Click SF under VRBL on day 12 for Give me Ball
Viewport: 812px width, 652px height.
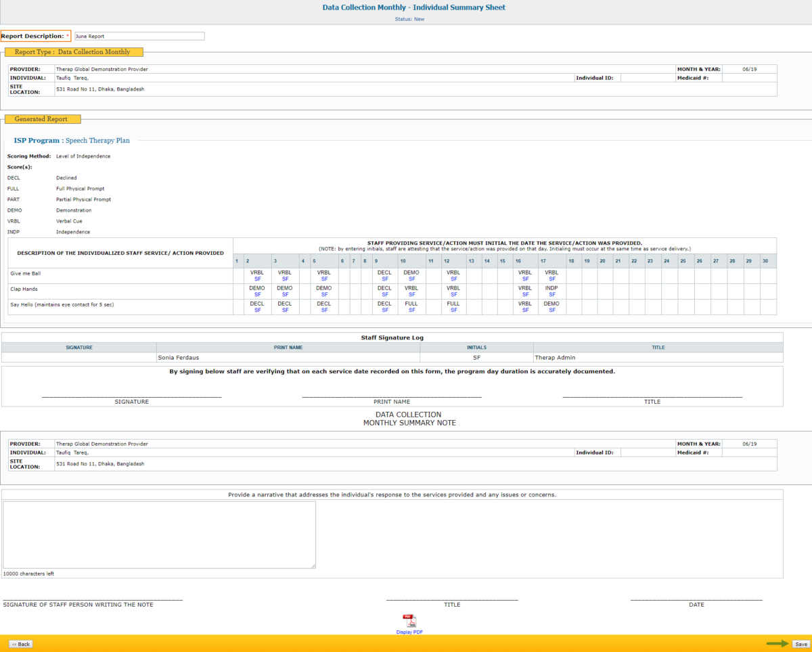(x=453, y=278)
